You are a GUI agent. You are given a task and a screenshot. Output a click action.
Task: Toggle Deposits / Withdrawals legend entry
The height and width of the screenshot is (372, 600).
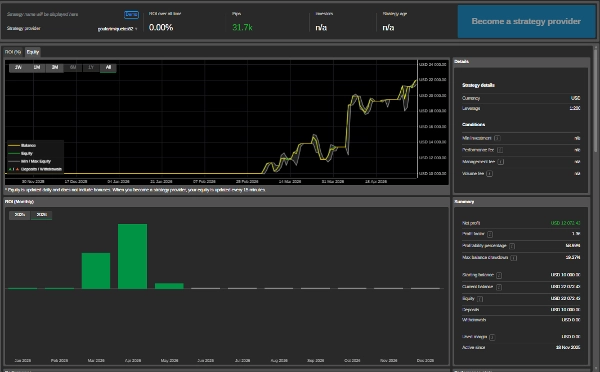pyautogui.click(x=35, y=169)
